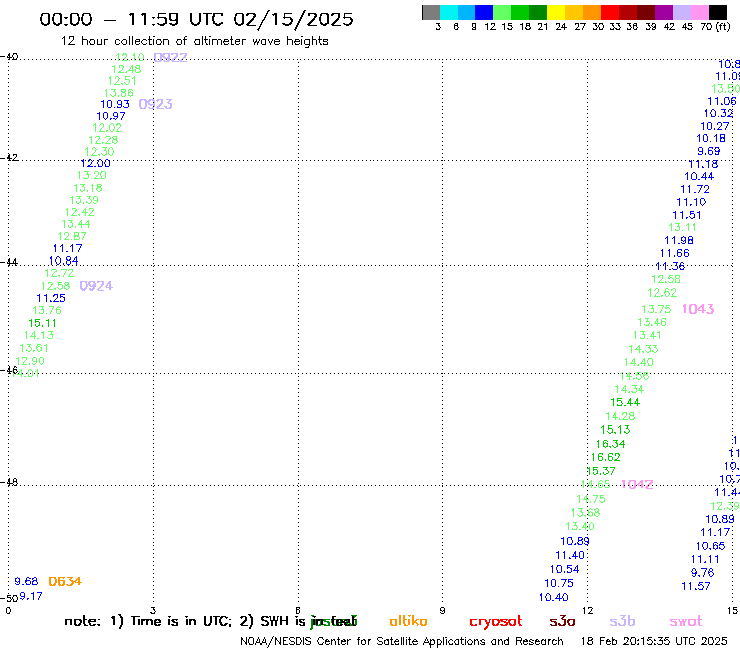Click the 9.68 wave height value

pyautogui.click(x=25, y=581)
